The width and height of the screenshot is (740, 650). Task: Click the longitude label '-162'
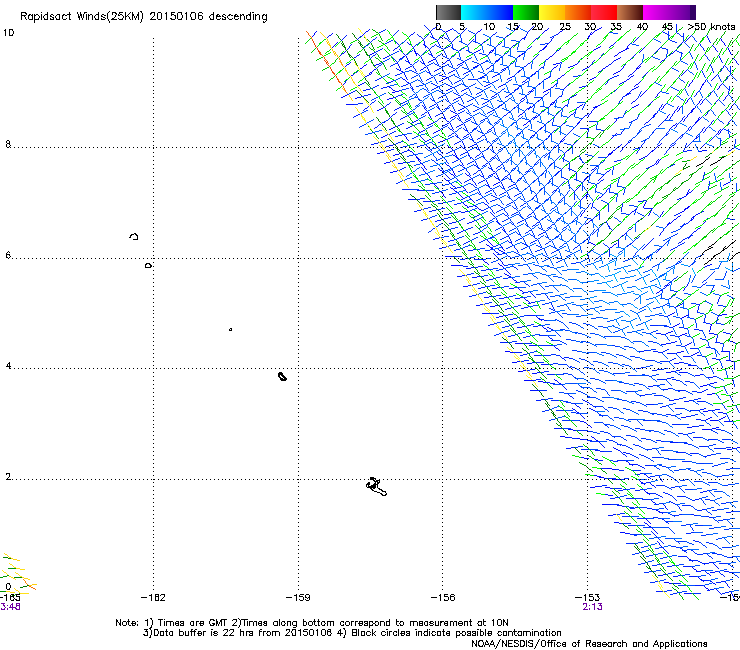(x=153, y=598)
